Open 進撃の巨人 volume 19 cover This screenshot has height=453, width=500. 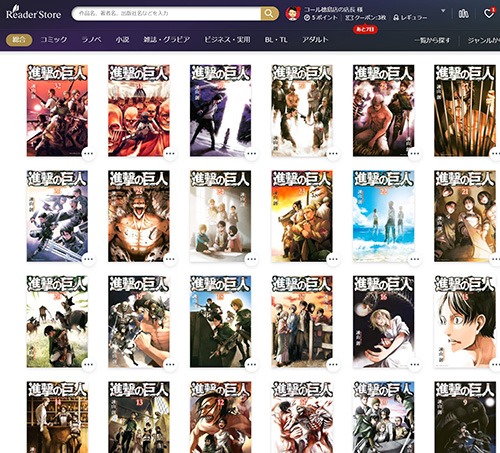click(139, 322)
